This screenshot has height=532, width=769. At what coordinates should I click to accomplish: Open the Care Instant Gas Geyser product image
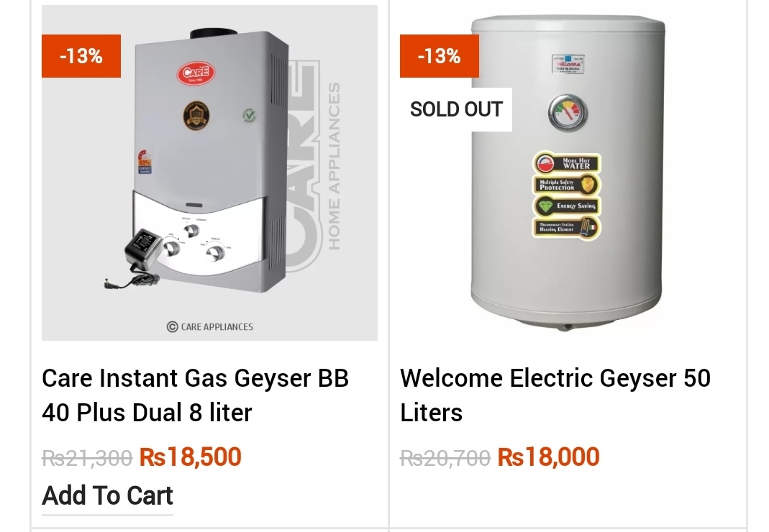[x=209, y=173]
